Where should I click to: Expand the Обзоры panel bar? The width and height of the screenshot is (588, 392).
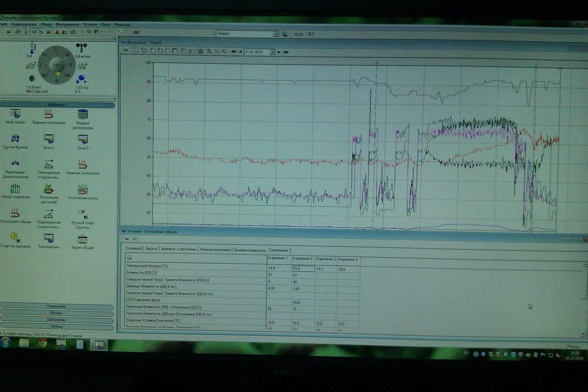tap(56, 313)
